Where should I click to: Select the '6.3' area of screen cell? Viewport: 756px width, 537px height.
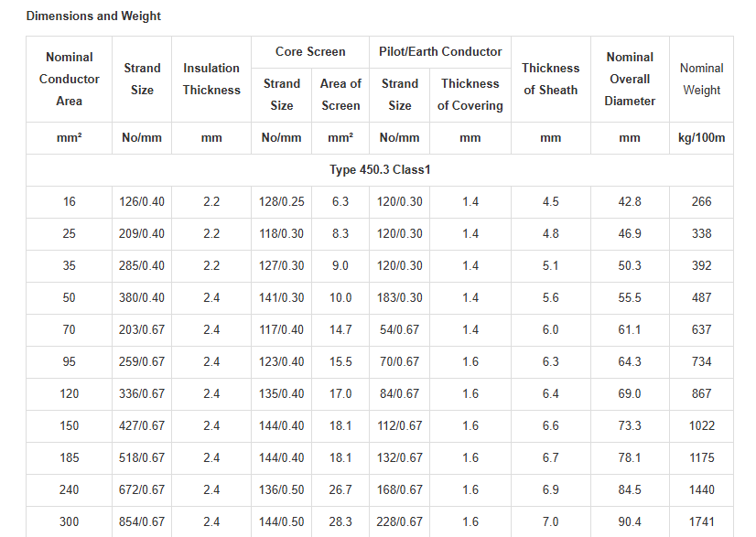click(340, 201)
